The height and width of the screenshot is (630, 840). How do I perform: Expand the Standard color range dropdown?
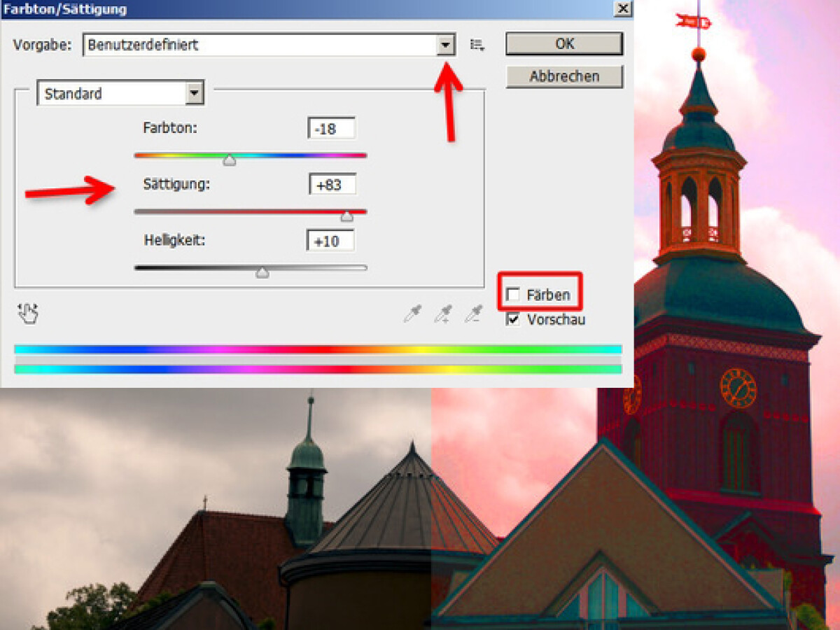click(x=195, y=94)
